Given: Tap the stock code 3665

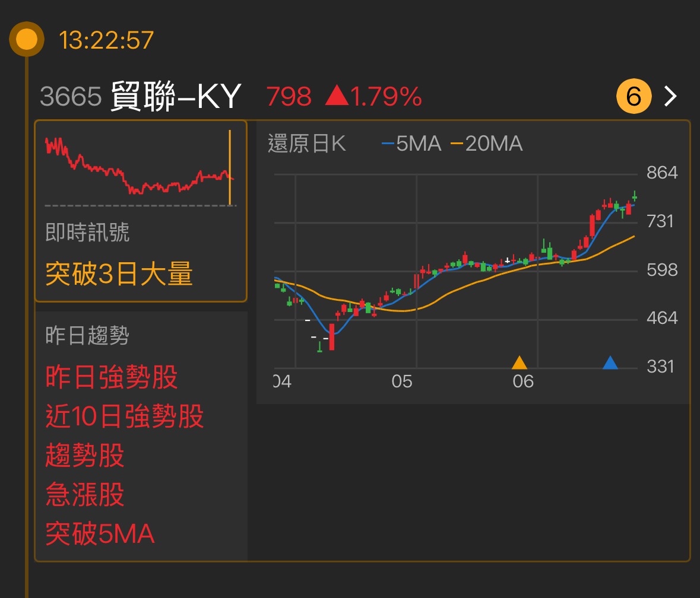Looking at the screenshot, I should [71, 96].
